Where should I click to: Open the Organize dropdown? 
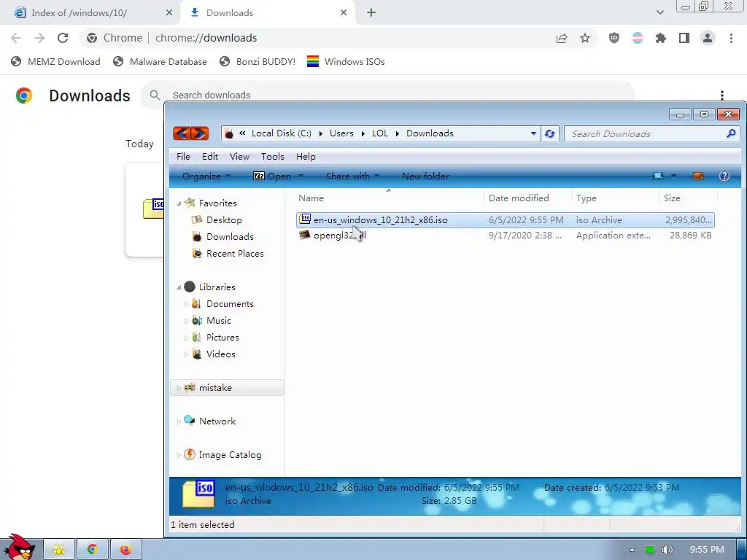(206, 176)
